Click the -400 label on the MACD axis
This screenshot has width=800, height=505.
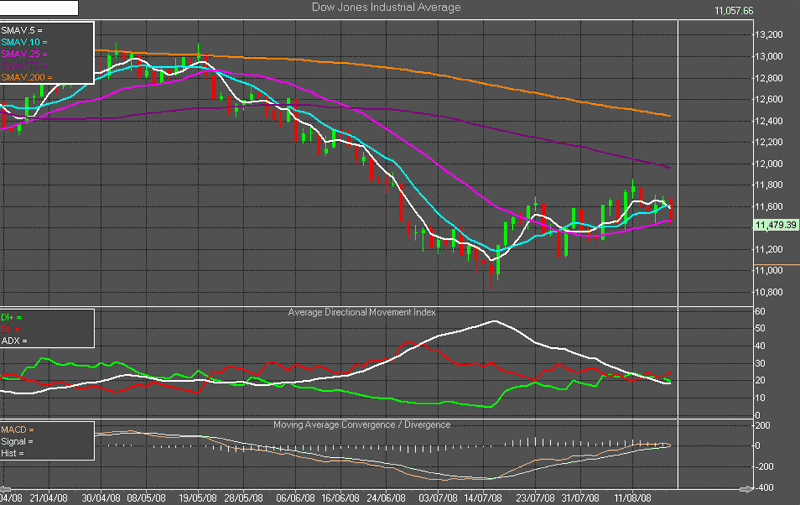[763, 488]
